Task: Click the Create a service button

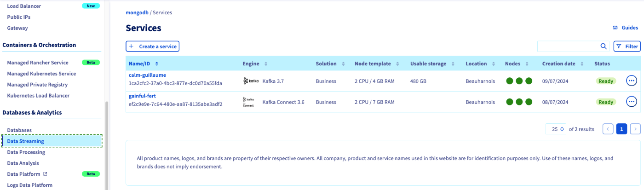Action: pyautogui.click(x=152, y=46)
